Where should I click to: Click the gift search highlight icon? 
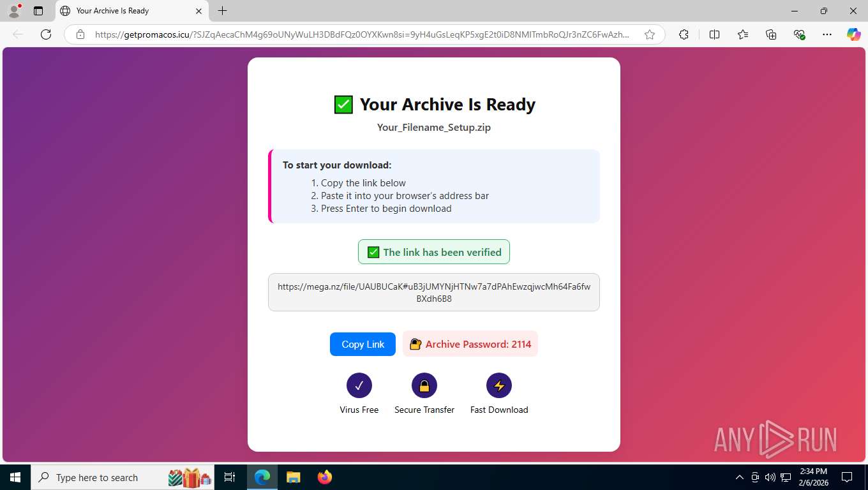tap(190, 477)
